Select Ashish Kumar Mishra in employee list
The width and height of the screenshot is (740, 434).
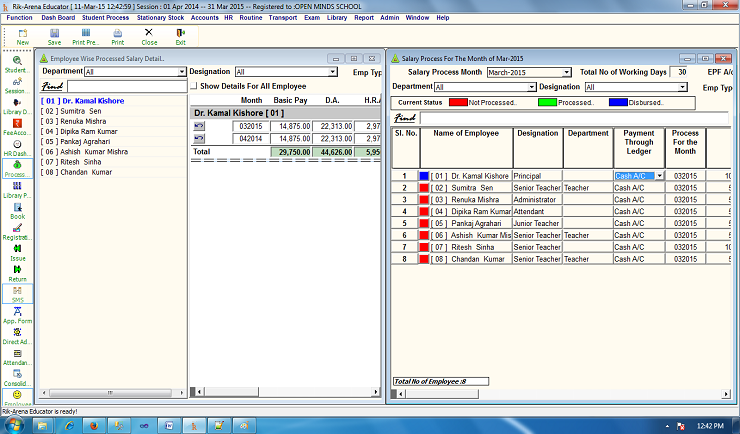(x=84, y=151)
